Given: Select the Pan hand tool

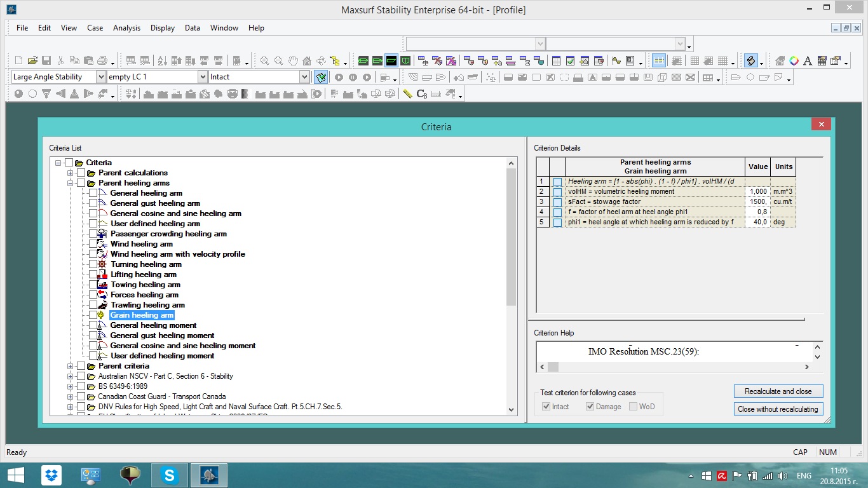Looking at the screenshot, I should click(x=293, y=61).
